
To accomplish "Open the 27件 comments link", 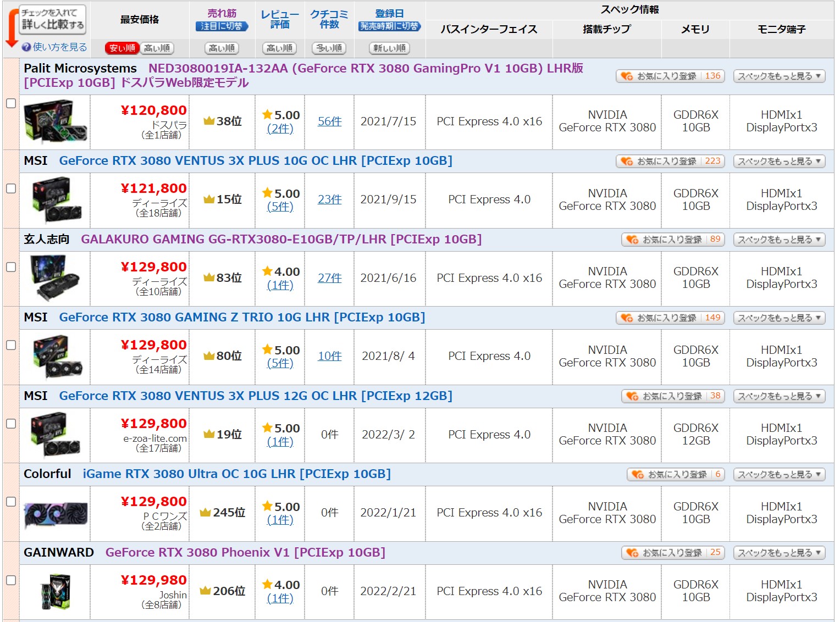I will pyautogui.click(x=329, y=278).
